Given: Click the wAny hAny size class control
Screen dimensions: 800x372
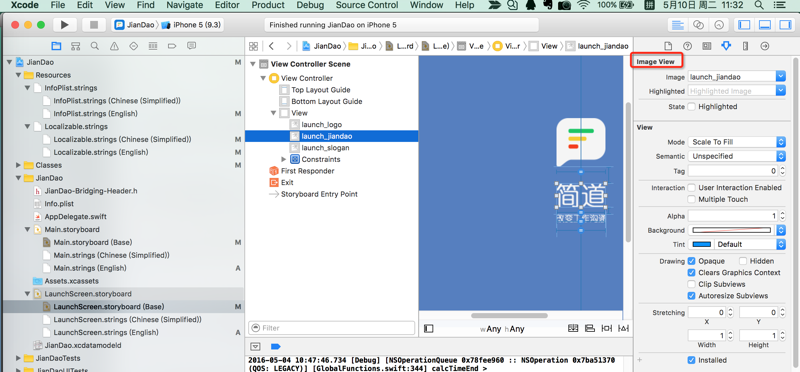Looking at the screenshot, I should tap(502, 329).
